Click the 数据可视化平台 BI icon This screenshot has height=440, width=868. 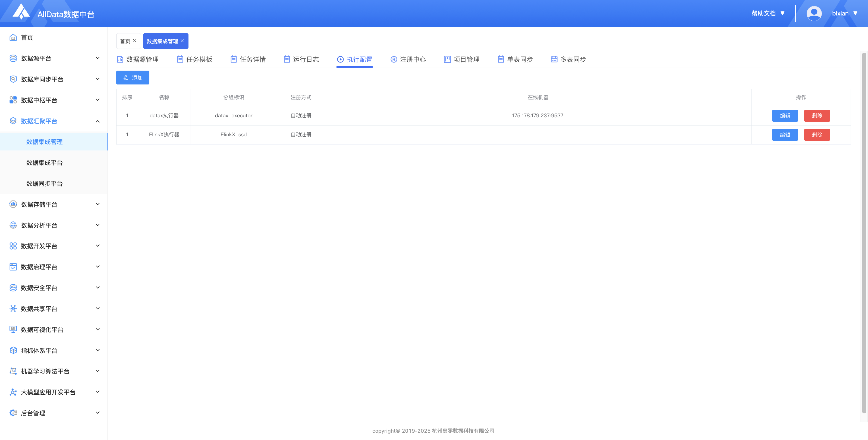coord(13,329)
